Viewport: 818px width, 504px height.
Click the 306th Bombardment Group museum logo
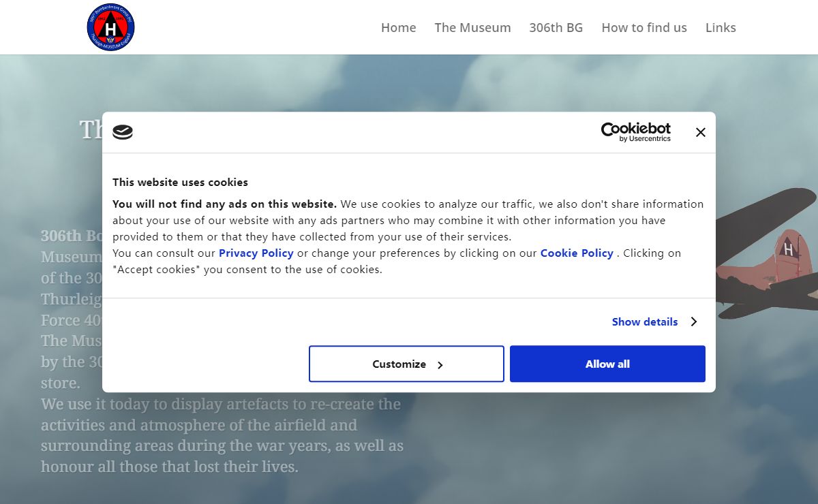tap(110, 27)
